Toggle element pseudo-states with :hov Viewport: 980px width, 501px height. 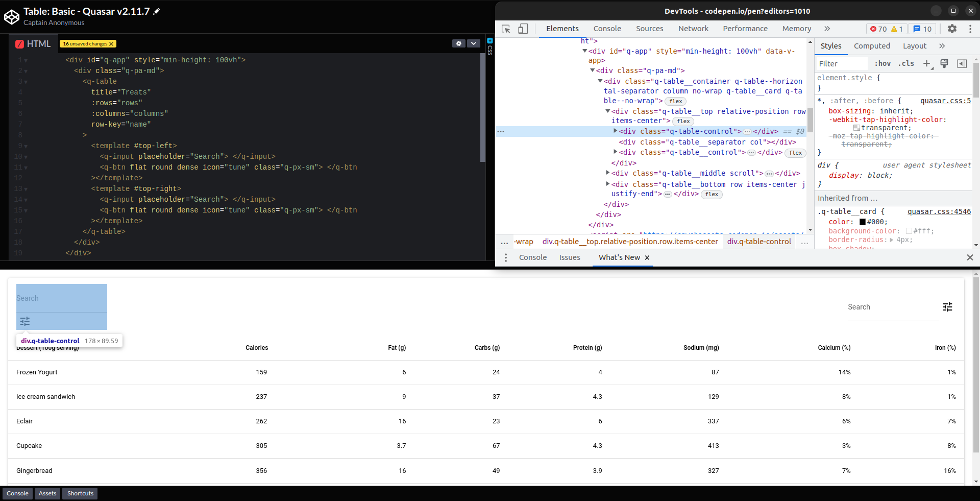click(x=881, y=63)
